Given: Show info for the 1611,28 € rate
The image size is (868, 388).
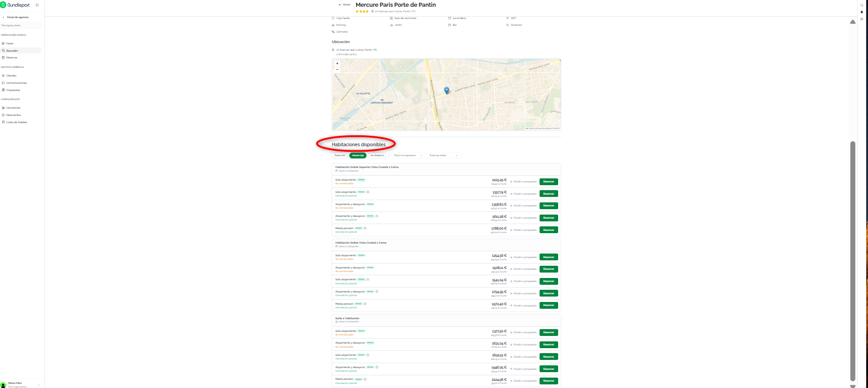Looking at the screenshot, I should tap(377, 216).
